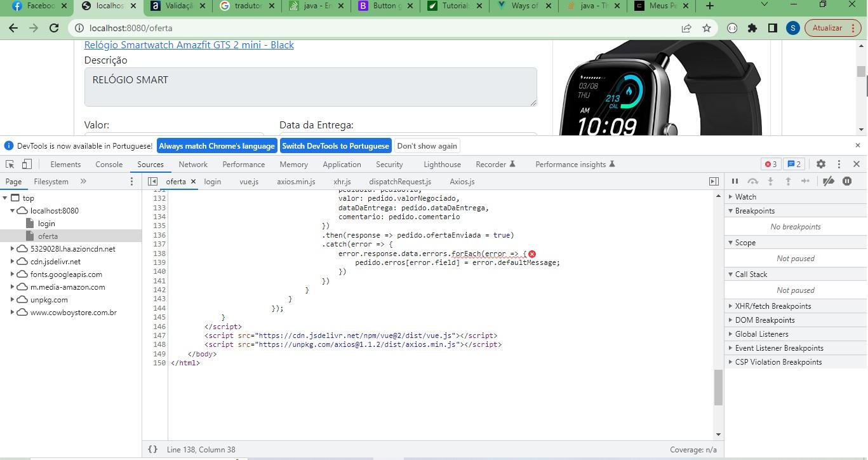Expand www.cowboystore.com.br node

12,312
